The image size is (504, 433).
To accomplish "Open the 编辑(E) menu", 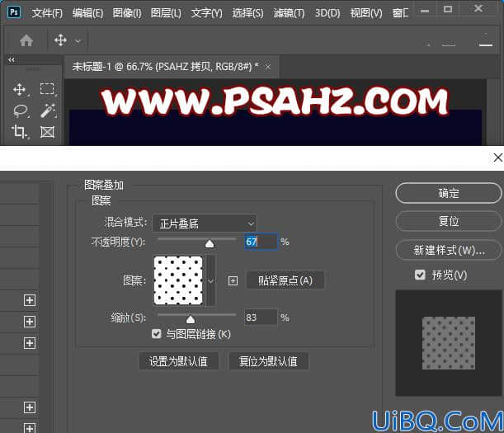I will click(x=87, y=13).
